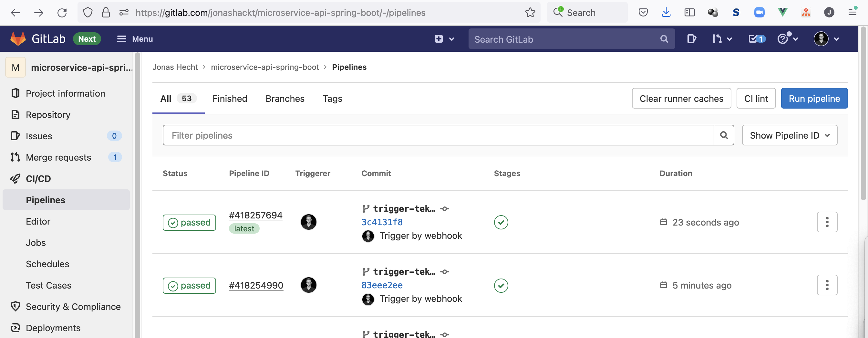Reload the current browser page
The height and width of the screenshot is (338, 868).
click(62, 13)
